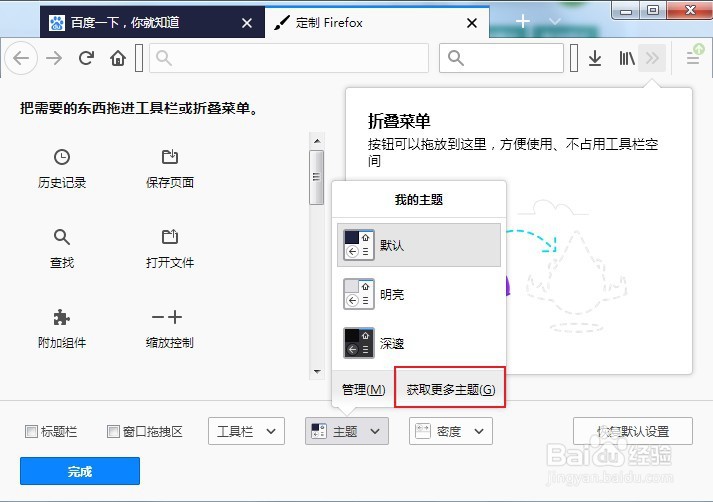Click inside the search box
Screen dimensions: 713x502
click(x=501, y=58)
